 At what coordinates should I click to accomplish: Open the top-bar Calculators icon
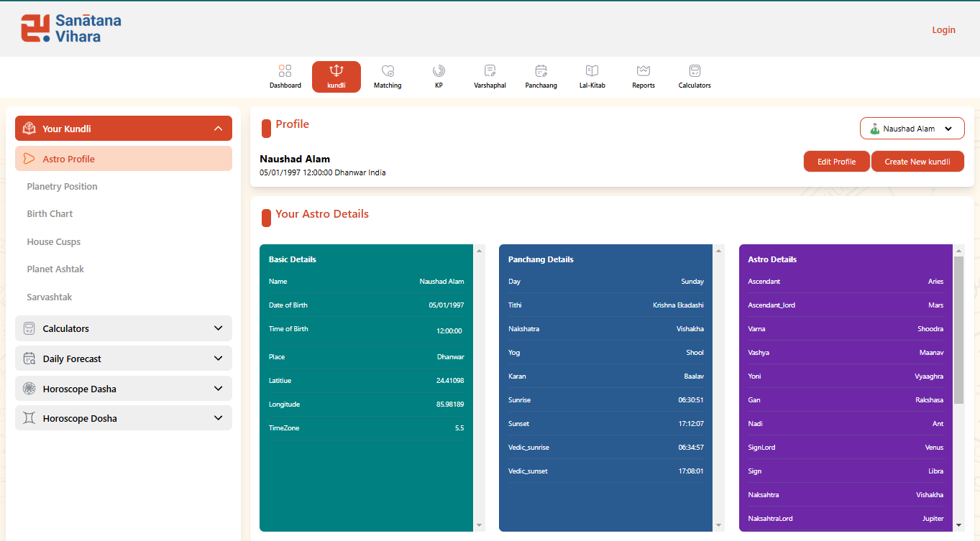click(x=695, y=70)
